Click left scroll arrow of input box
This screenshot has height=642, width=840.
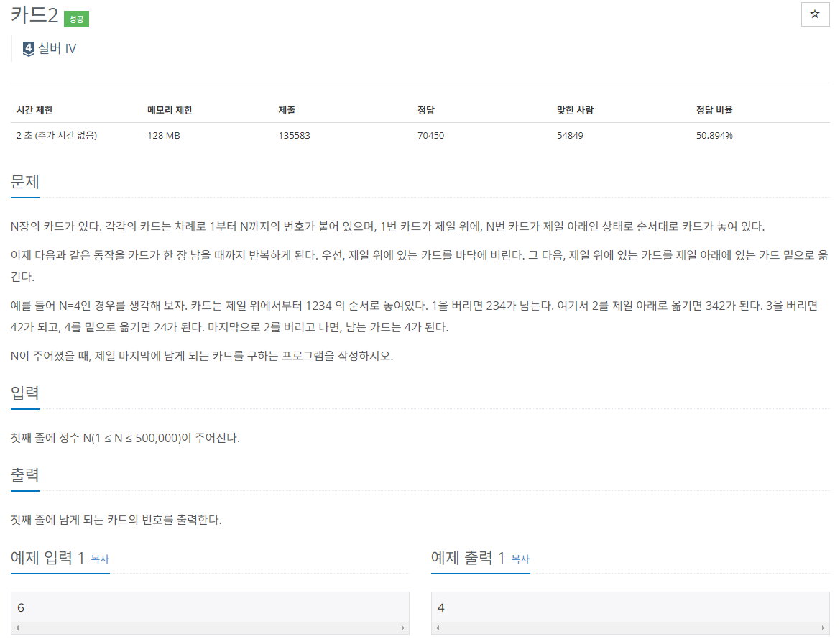[x=17, y=628]
